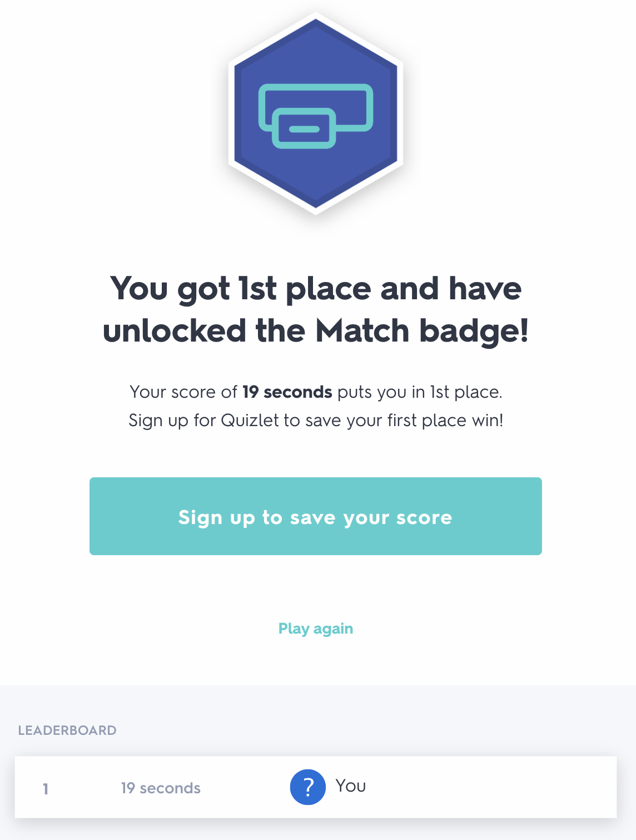Screen dimensions: 636x840
Task: Click the word Match in the heading
Action: point(362,331)
